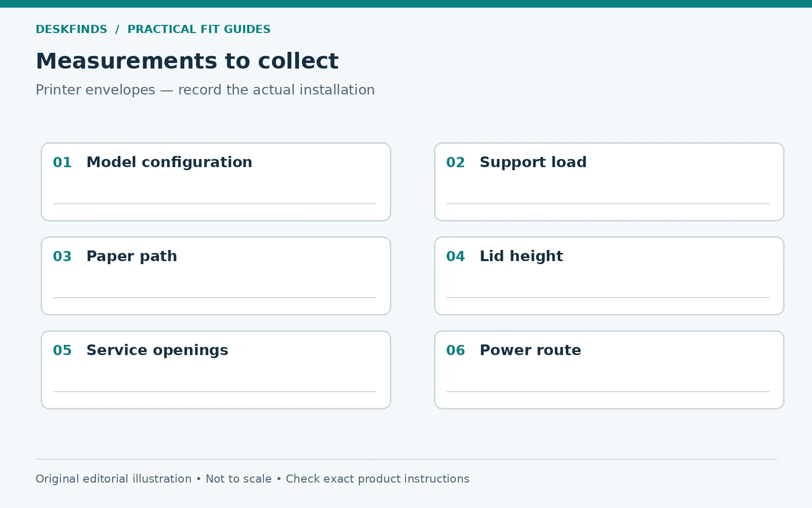This screenshot has width=812, height=508.
Task: Click the DESKFINDS breadcrumb link
Action: 72,29
